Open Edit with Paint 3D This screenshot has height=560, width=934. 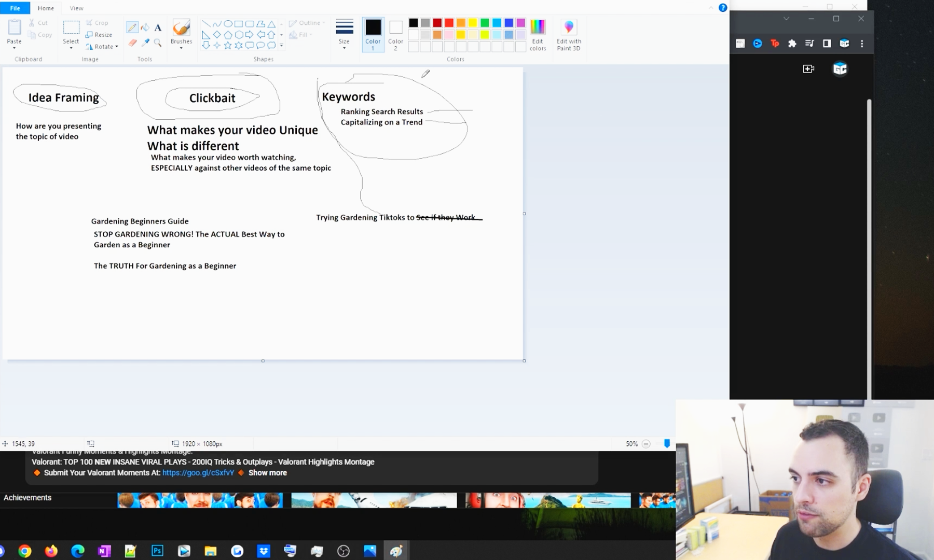(x=569, y=35)
